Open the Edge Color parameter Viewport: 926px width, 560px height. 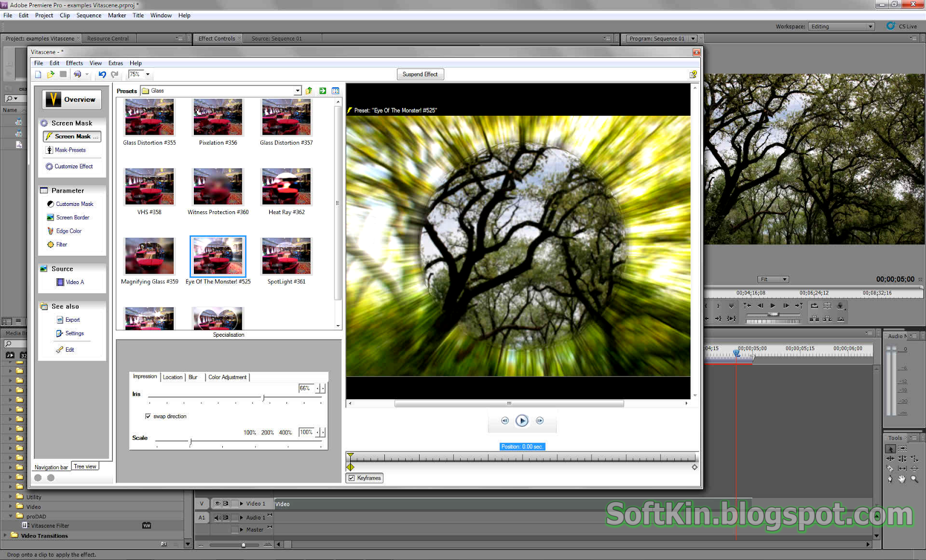tap(69, 231)
